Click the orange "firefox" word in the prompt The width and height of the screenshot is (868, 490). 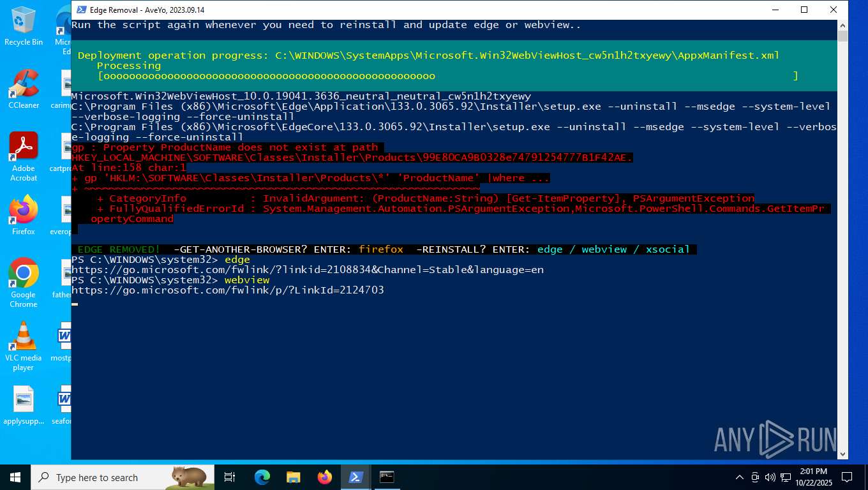tap(381, 249)
